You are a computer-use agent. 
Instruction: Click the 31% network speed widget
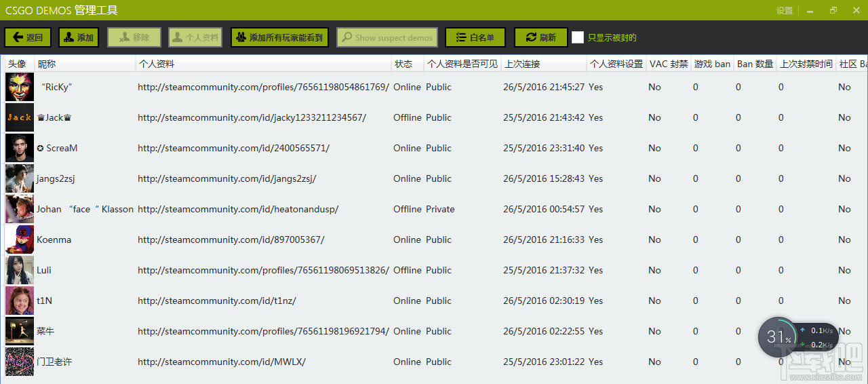pos(797,337)
